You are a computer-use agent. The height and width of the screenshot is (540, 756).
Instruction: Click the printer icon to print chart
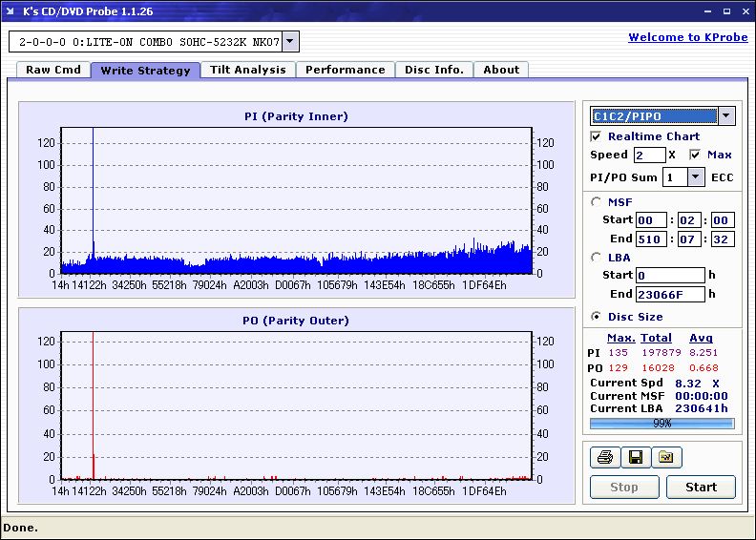click(604, 458)
